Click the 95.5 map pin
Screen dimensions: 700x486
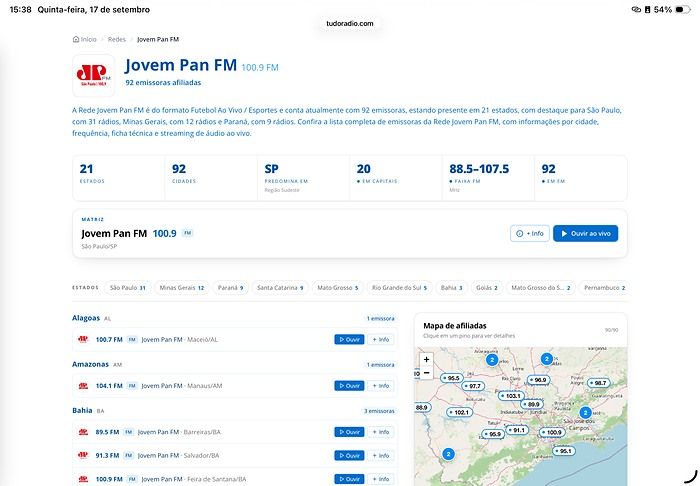pos(451,378)
